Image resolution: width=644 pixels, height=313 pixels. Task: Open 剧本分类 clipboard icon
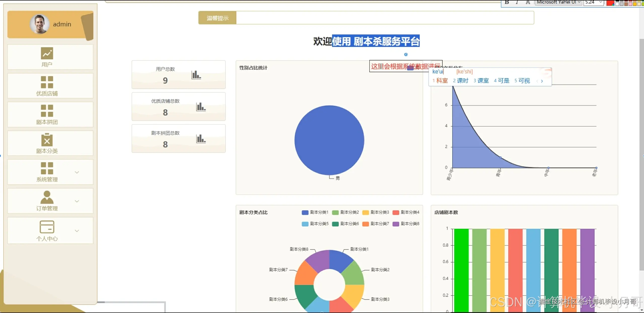click(47, 140)
